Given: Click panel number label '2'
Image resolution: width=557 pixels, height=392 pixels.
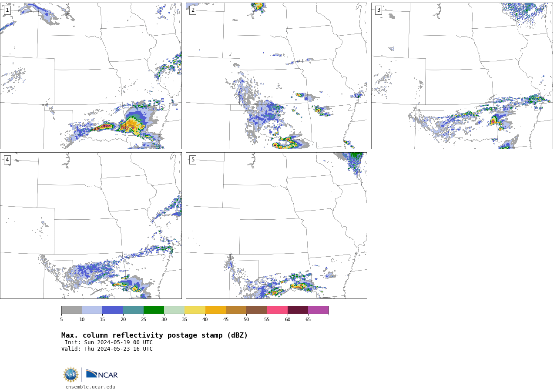Looking at the screenshot, I should (x=193, y=10).
